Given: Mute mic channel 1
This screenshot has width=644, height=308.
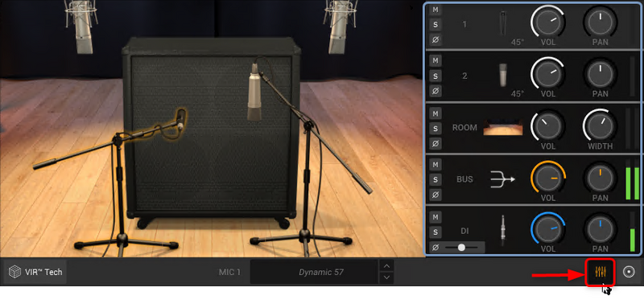Looking at the screenshot, I should click(436, 10).
